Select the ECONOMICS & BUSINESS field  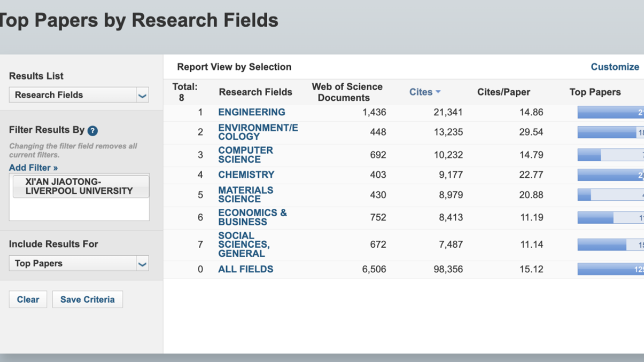[x=252, y=217]
